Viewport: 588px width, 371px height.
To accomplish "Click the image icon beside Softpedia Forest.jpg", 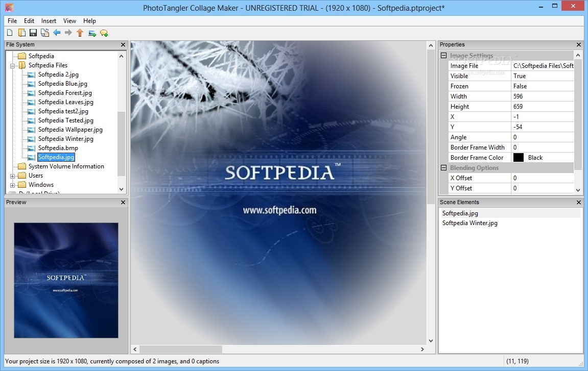I will pos(32,93).
